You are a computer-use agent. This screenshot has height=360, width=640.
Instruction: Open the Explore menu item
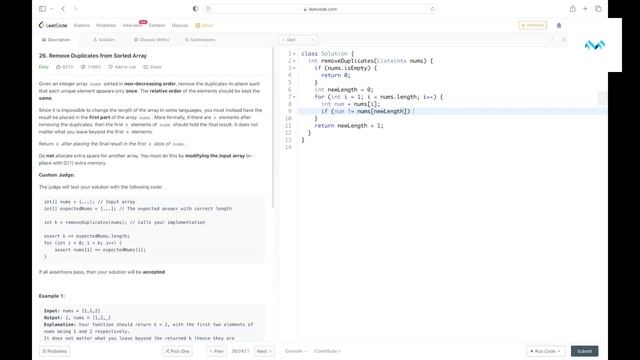[x=82, y=25]
